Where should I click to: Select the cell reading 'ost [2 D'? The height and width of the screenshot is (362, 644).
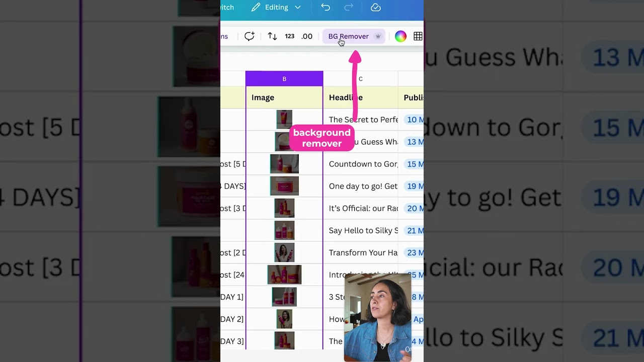[233, 252]
